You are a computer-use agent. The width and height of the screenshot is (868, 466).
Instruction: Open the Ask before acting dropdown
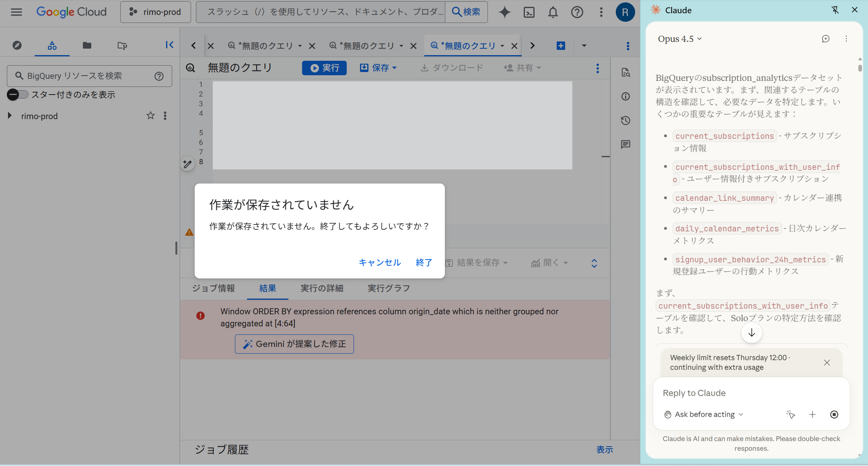pos(704,414)
